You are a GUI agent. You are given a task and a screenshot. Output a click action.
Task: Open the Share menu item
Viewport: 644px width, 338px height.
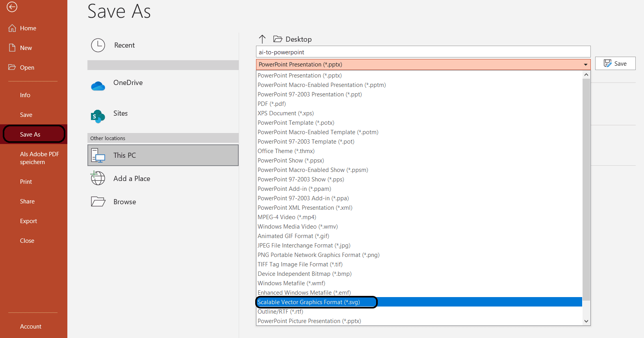(27, 201)
